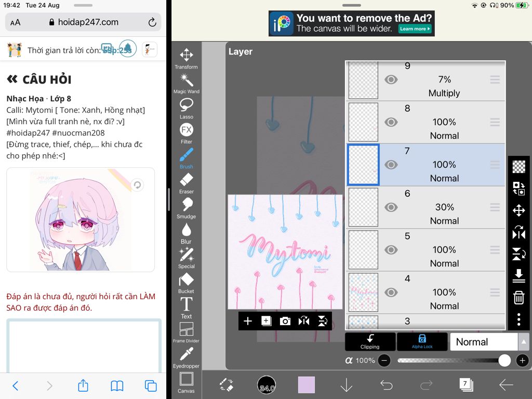
Task: Click Learn more on the ad banner
Action: (415, 29)
